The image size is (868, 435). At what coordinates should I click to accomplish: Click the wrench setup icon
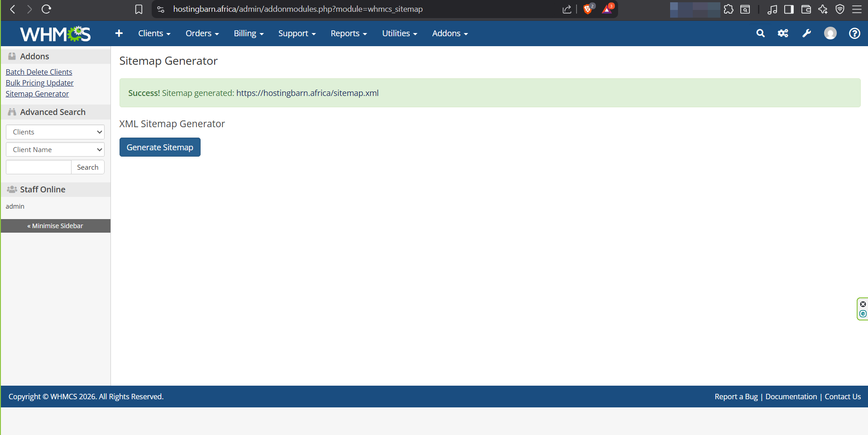(806, 33)
